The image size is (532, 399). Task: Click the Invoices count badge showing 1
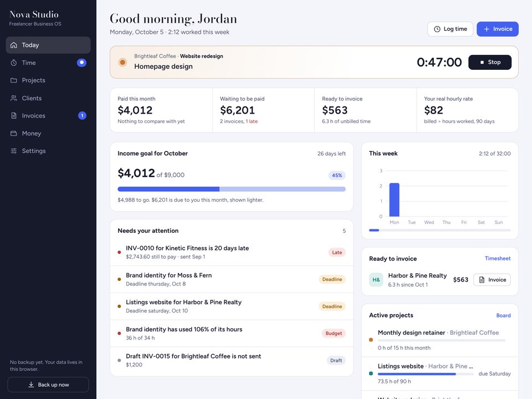82,116
